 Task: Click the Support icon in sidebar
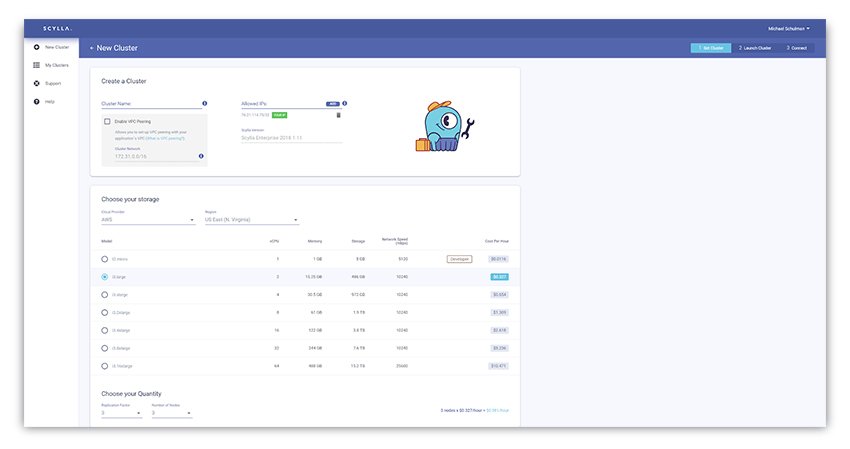pyautogui.click(x=37, y=83)
